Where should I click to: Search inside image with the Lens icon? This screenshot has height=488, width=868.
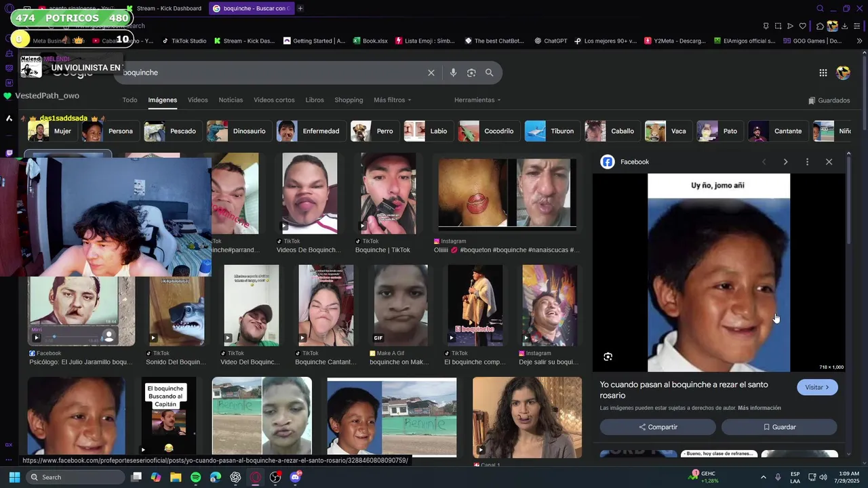click(x=608, y=357)
